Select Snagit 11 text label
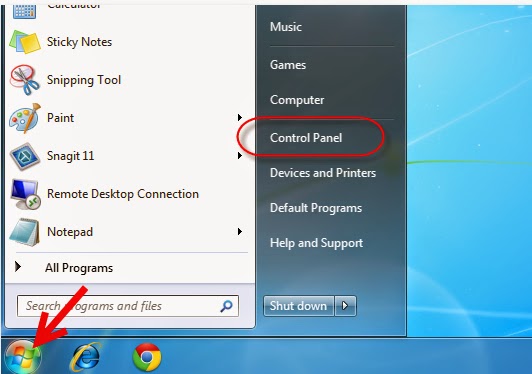This screenshot has width=532, height=374. tap(71, 156)
